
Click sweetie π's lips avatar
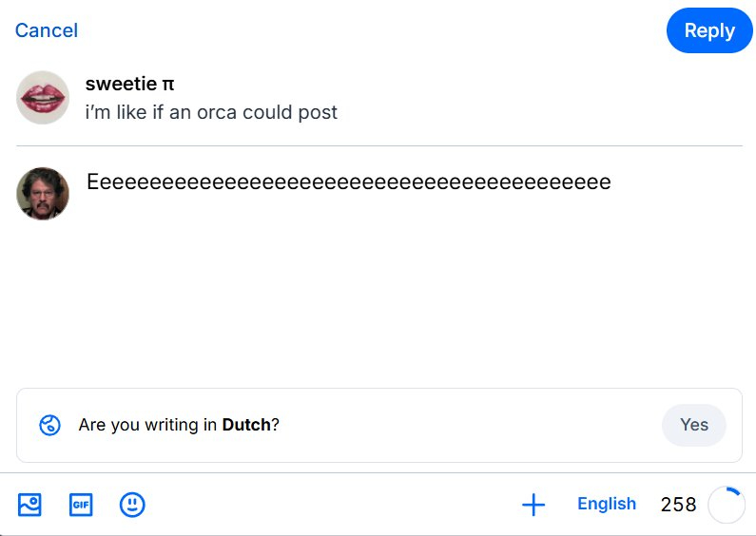point(43,97)
